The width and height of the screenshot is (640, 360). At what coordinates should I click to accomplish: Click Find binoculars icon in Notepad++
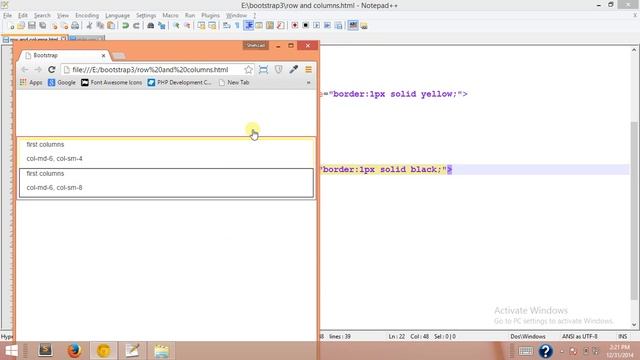(x=150, y=26)
